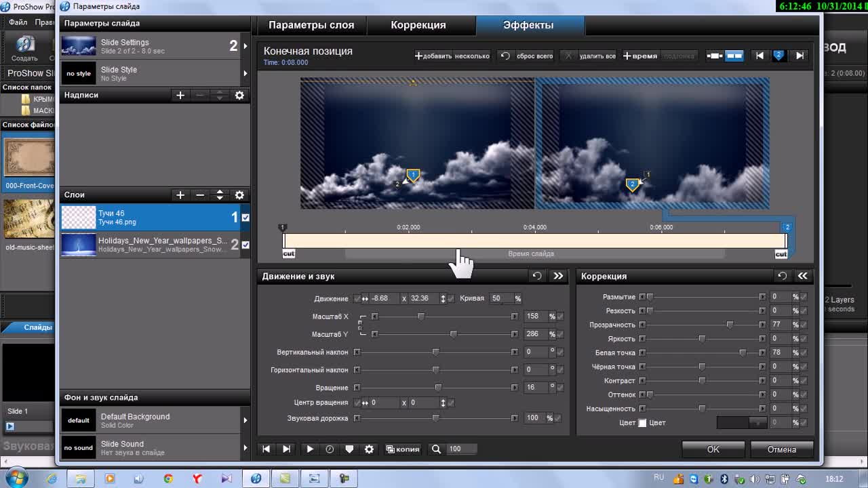The width and height of the screenshot is (868, 488).
Task: Copy correction settings back with double arrows
Action: (x=803, y=276)
